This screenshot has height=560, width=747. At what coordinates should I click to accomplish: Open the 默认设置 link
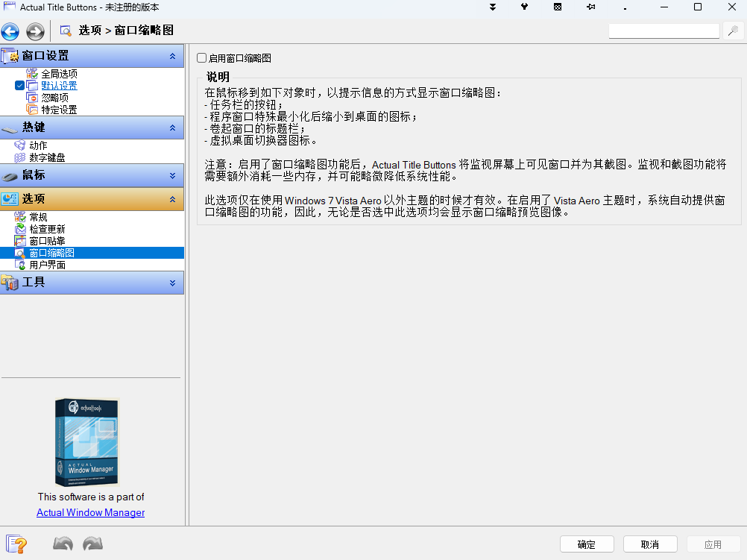click(59, 85)
